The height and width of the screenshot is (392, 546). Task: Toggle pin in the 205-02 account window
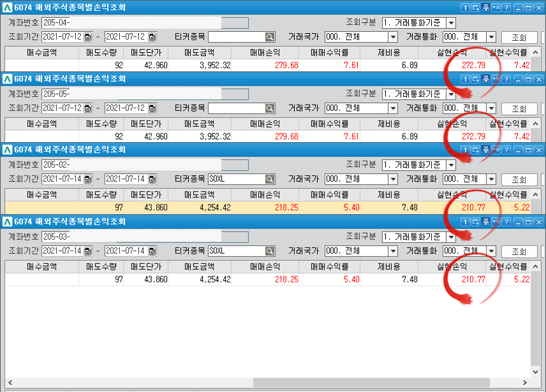pos(486,150)
